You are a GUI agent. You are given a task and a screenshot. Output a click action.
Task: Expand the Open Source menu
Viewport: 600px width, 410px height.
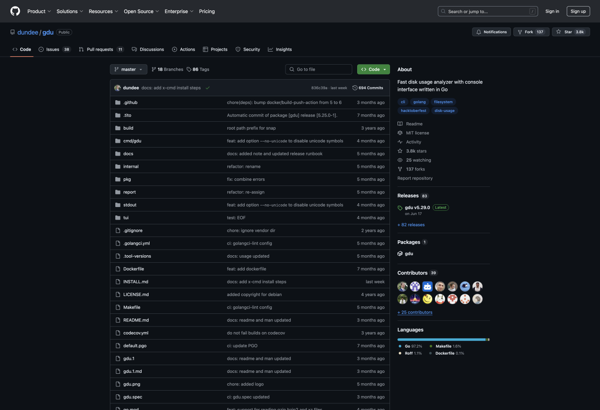[141, 11]
